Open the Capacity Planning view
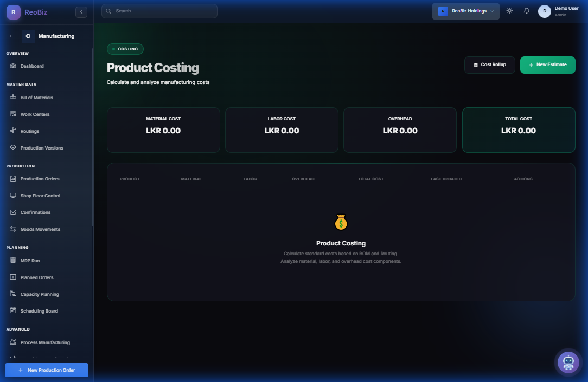 (40, 294)
